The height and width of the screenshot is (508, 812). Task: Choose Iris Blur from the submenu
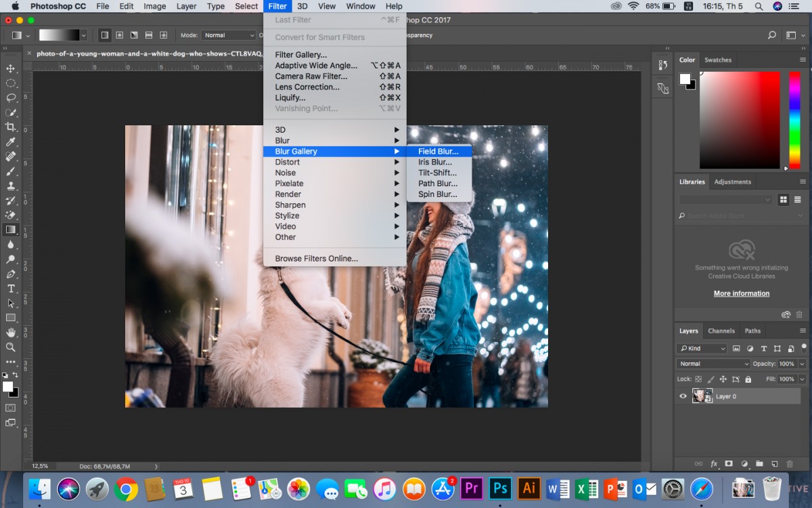435,162
